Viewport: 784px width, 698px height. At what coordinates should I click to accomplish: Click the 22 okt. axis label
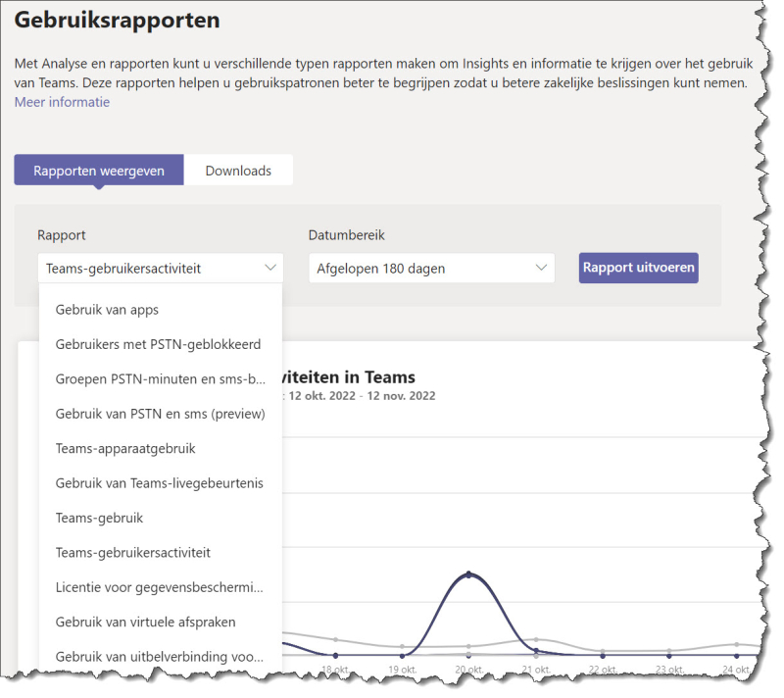point(603,669)
